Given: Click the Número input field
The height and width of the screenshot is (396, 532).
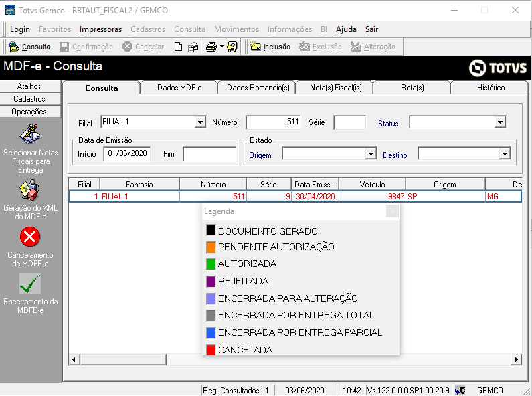Looking at the screenshot, I should 273,122.
